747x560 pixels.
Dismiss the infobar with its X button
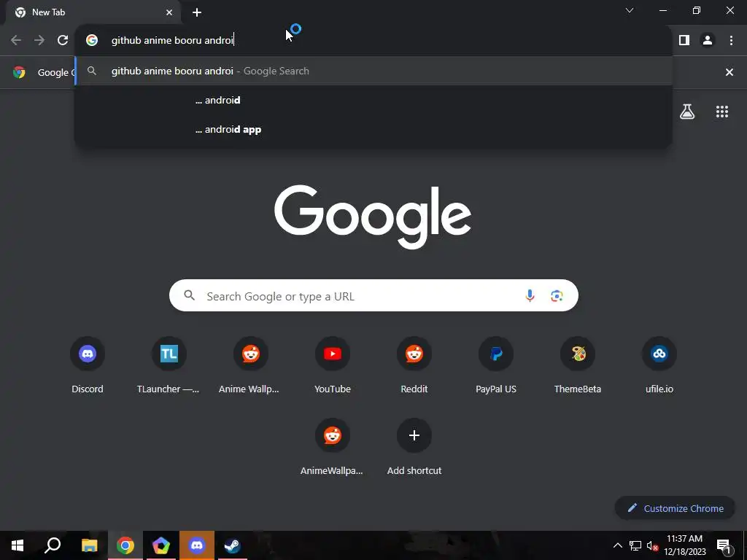coord(729,72)
